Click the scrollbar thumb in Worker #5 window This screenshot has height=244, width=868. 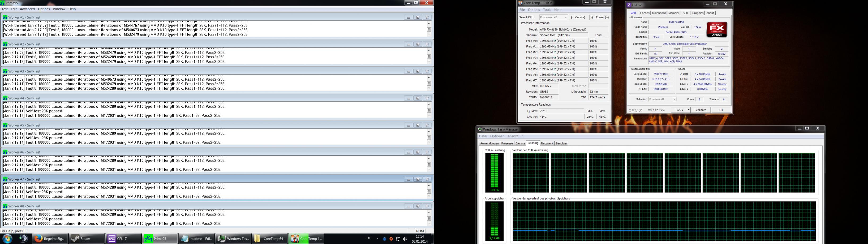click(429, 137)
